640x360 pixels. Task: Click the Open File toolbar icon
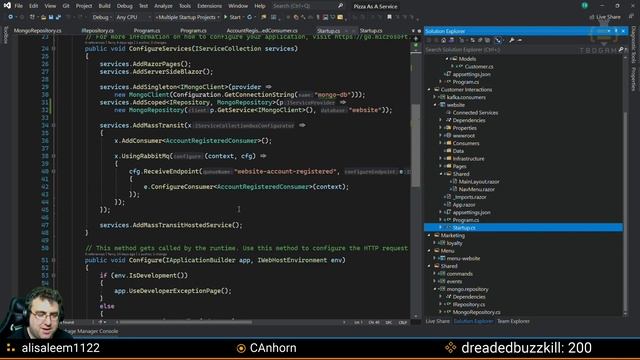pos(43,17)
